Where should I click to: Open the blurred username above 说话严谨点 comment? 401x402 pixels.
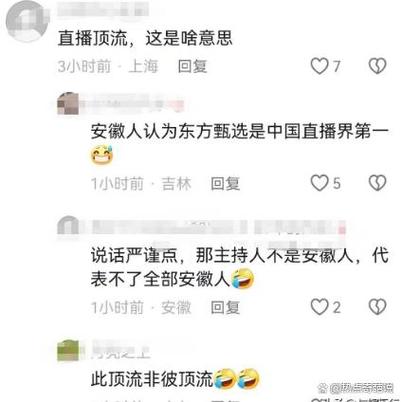[x=218, y=227]
